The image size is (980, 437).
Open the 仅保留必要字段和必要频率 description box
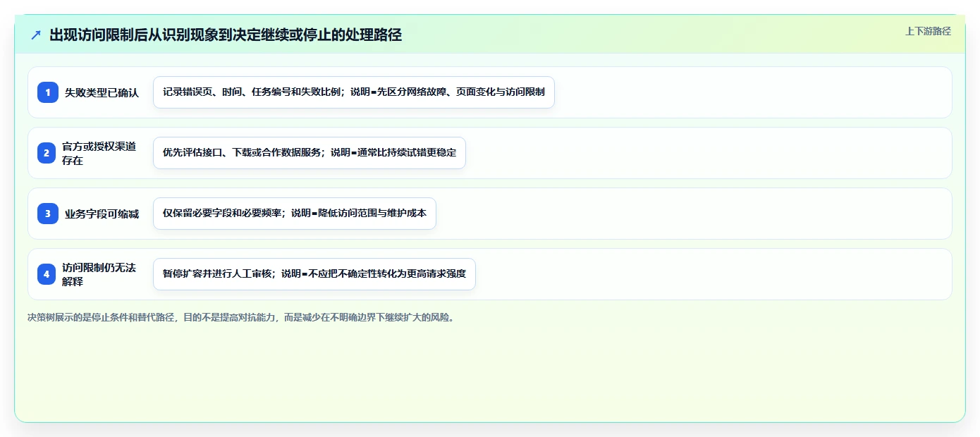[295, 214]
